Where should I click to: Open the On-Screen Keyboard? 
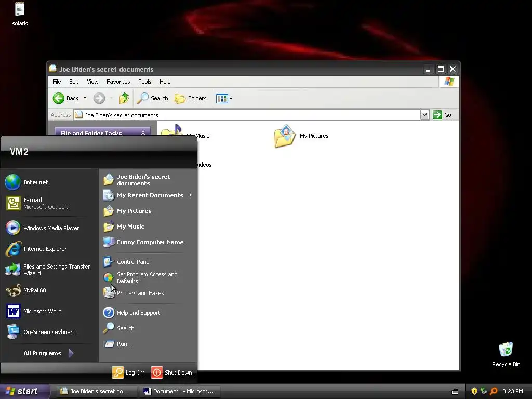tap(49, 332)
